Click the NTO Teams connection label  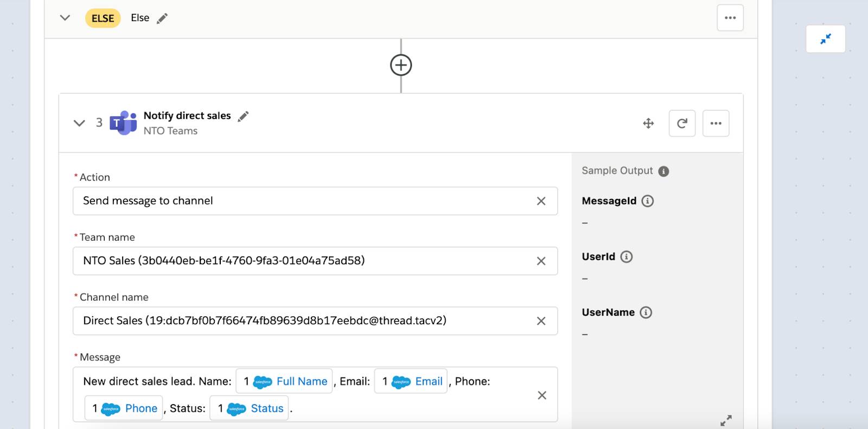[170, 131]
